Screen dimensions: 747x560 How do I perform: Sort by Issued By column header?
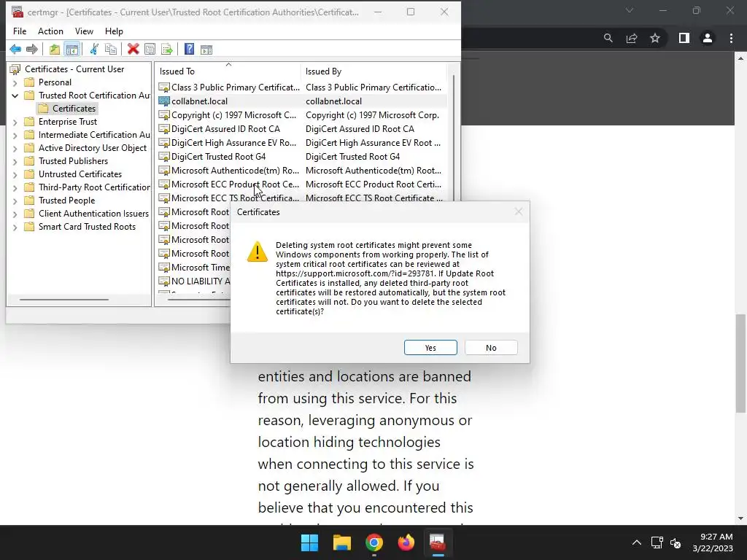[x=374, y=71]
